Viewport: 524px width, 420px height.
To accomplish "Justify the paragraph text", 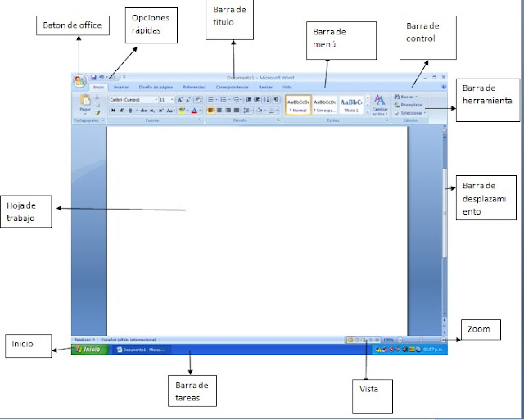I will [237, 111].
